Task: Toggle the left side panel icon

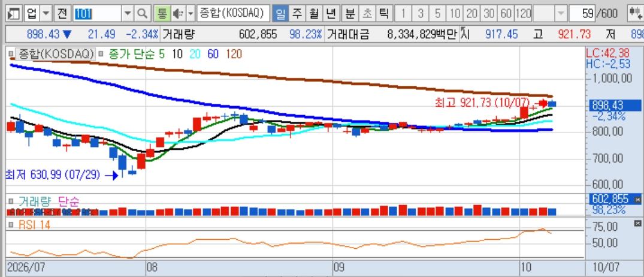Action: coord(14,14)
